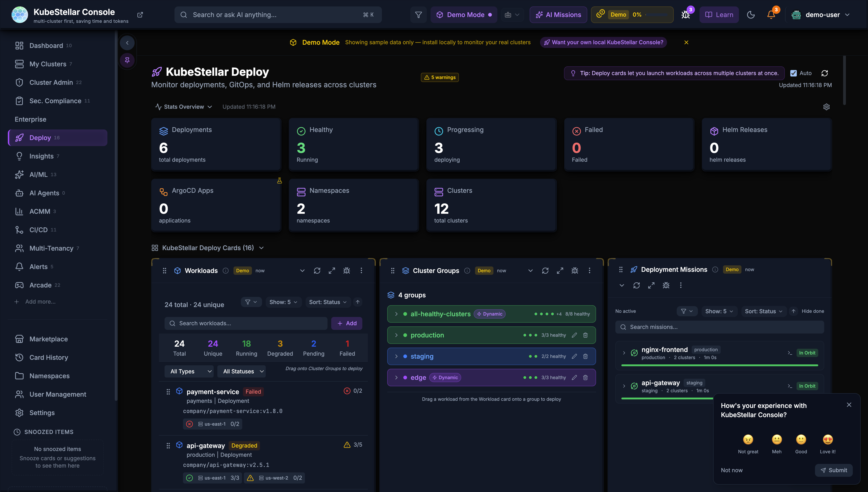Click Search workloads field
868x492 pixels.
(246, 323)
